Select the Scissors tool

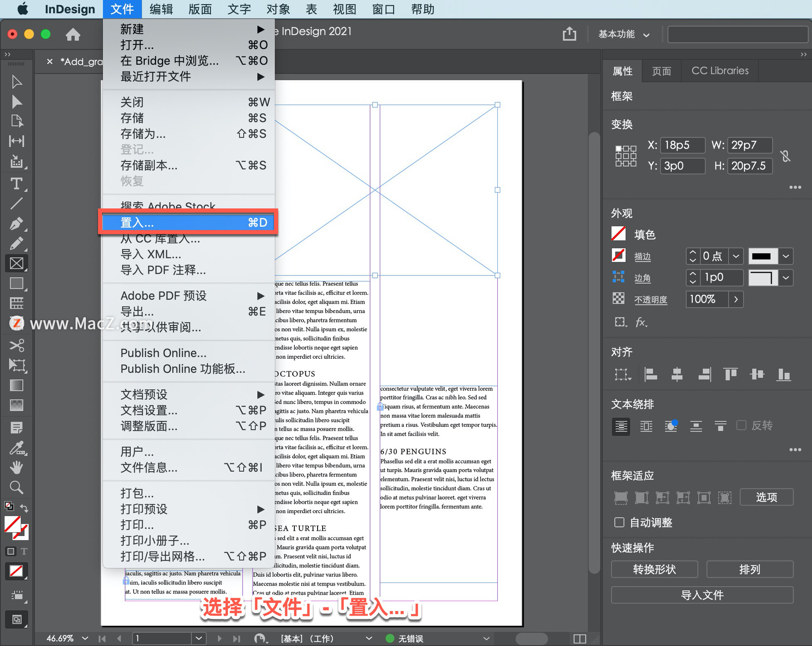coord(16,345)
